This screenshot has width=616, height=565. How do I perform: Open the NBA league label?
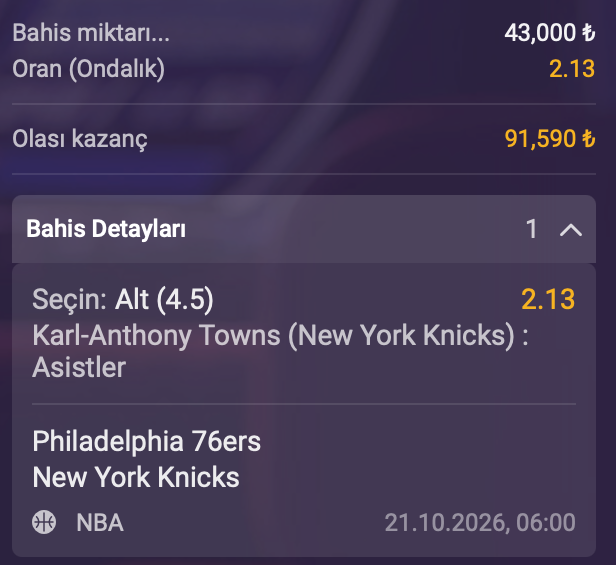pos(100,523)
